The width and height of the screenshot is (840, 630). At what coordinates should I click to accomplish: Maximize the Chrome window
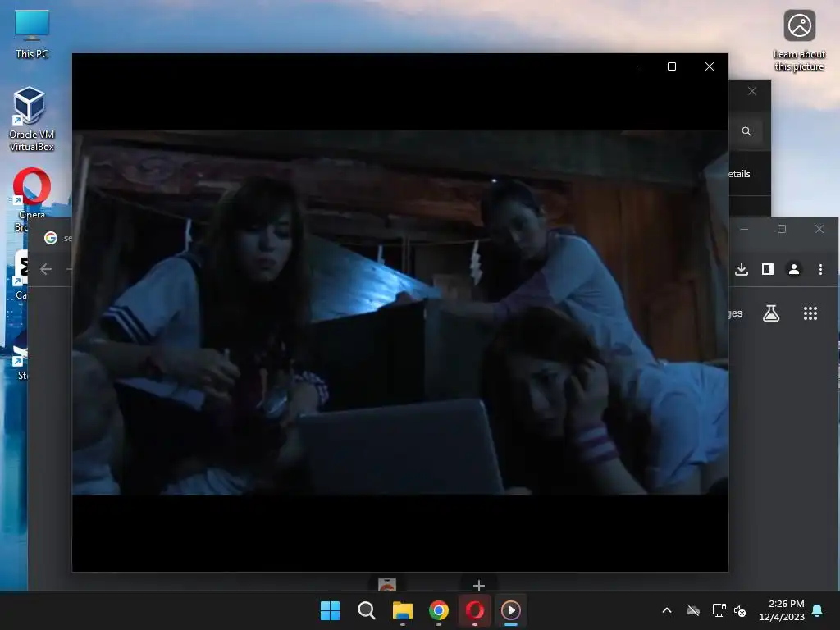click(782, 229)
